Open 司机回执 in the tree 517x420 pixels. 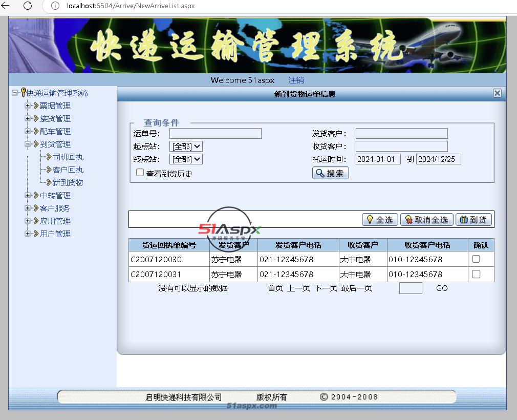click(68, 157)
